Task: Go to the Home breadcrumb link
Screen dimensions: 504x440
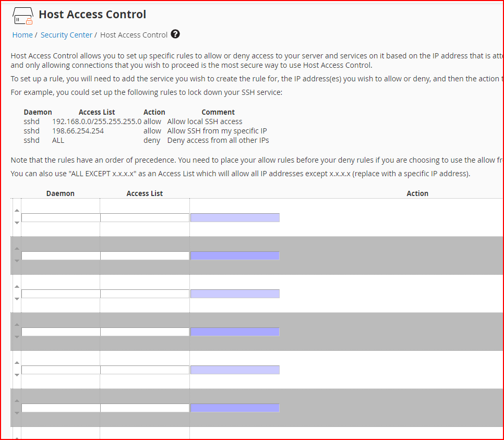Action: pyautogui.click(x=22, y=35)
